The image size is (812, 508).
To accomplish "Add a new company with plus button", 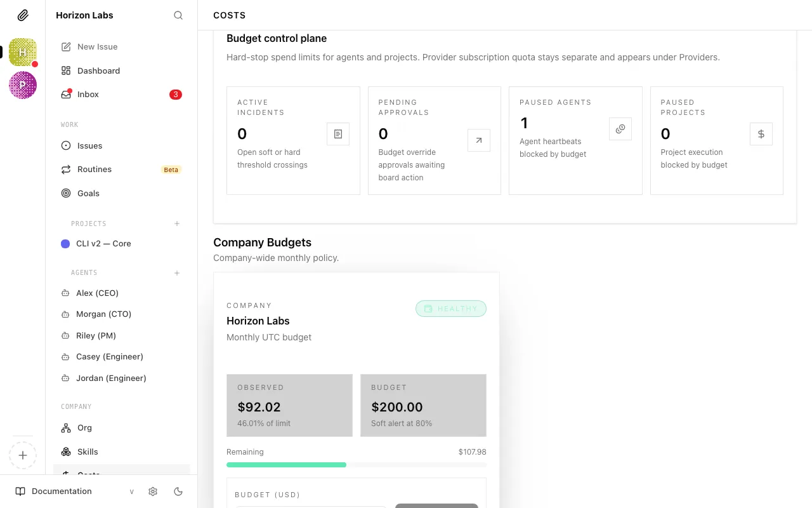I will coord(23,455).
